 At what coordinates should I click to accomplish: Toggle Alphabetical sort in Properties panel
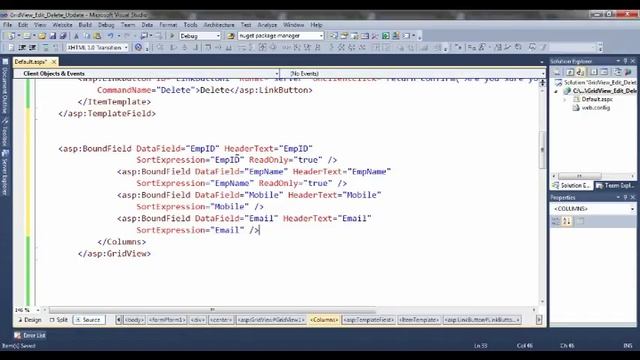click(567, 221)
